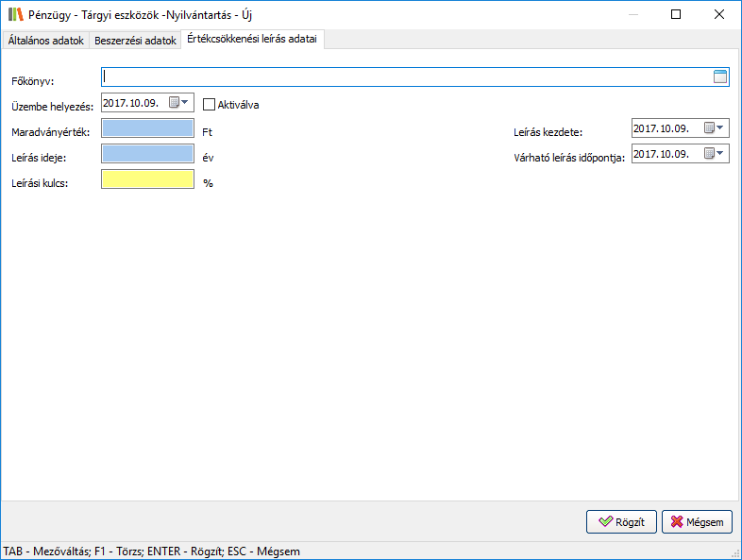
Task: Maximize the Tárgyi eszközök window
Action: click(675, 15)
